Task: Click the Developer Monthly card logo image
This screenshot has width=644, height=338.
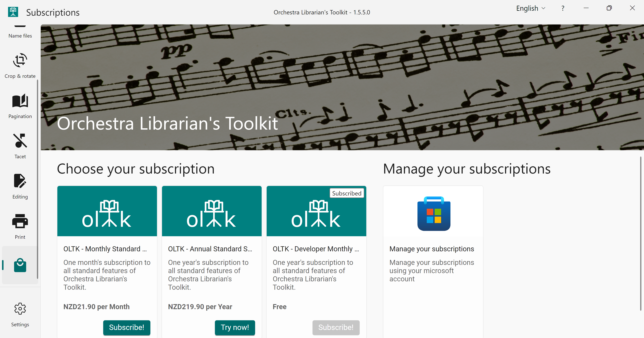Action: (316, 211)
